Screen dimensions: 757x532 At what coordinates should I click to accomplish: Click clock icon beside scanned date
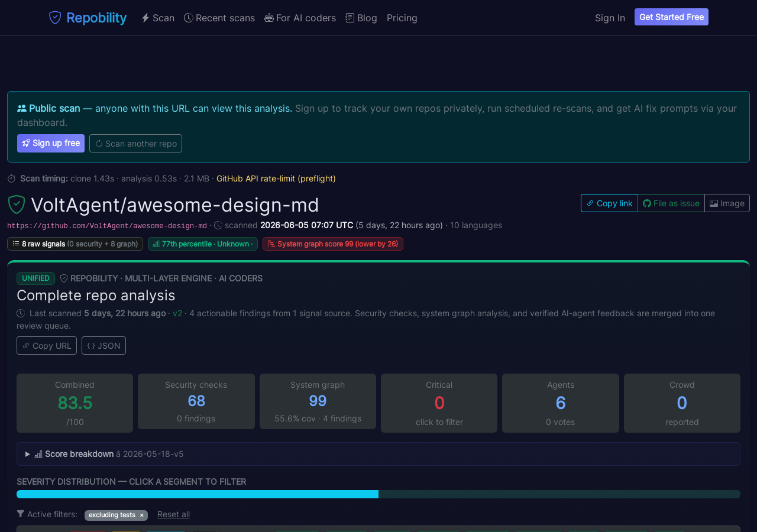(x=218, y=225)
